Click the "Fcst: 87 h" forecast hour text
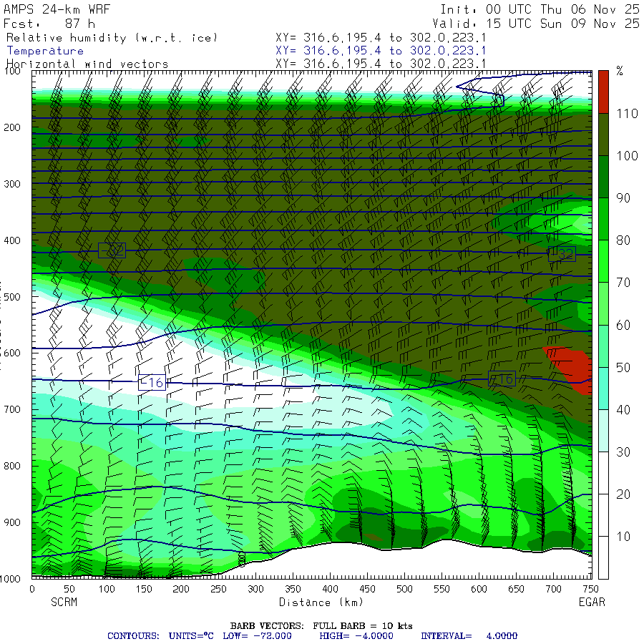Viewport: 644px width, 644px height. tap(49, 24)
